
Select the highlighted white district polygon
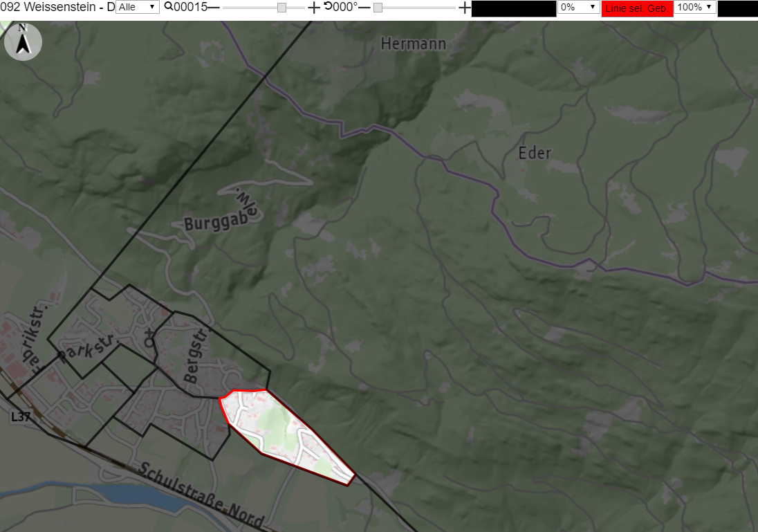point(283,434)
